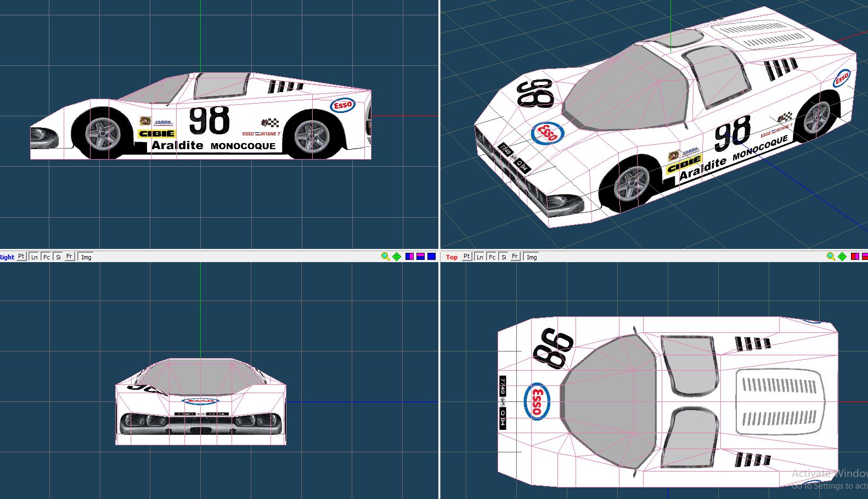Click the green pan icon in the Top view toolbar
This screenshot has height=499, width=868.
coord(842,257)
